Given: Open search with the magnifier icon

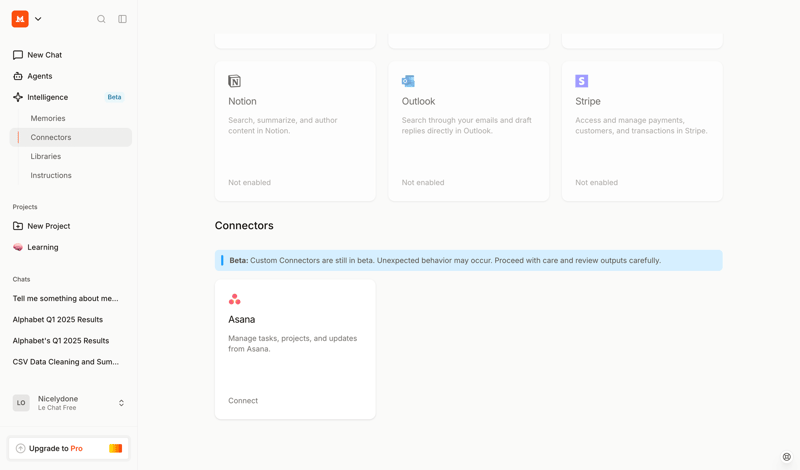Looking at the screenshot, I should (x=101, y=19).
